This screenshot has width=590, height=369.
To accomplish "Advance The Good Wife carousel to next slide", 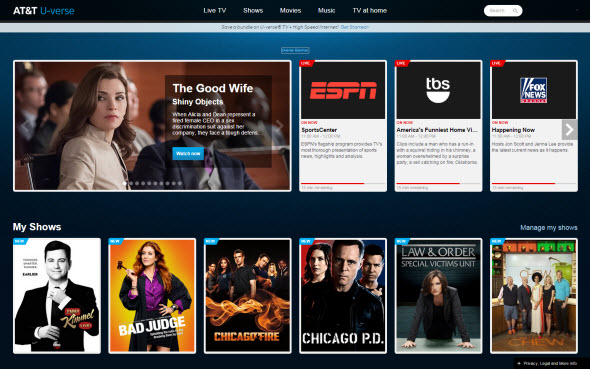I will click(x=280, y=125).
